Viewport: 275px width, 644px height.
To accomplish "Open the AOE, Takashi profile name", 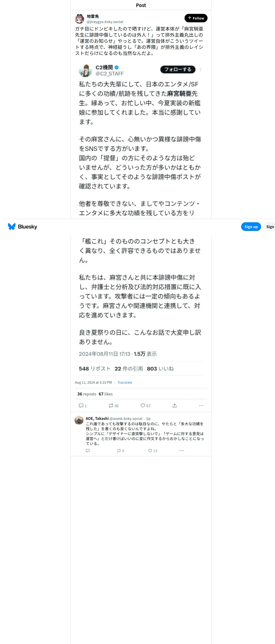I will [x=97, y=418].
